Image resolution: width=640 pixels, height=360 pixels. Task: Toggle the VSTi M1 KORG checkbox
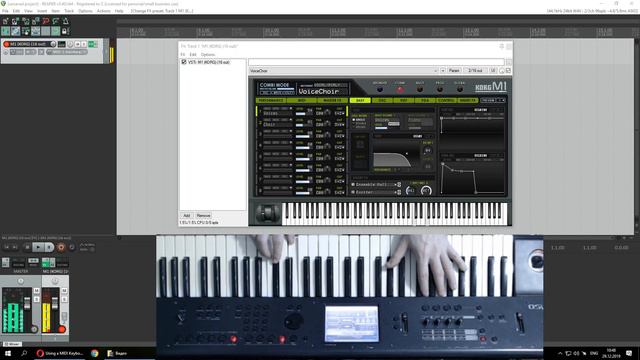click(x=184, y=62)
